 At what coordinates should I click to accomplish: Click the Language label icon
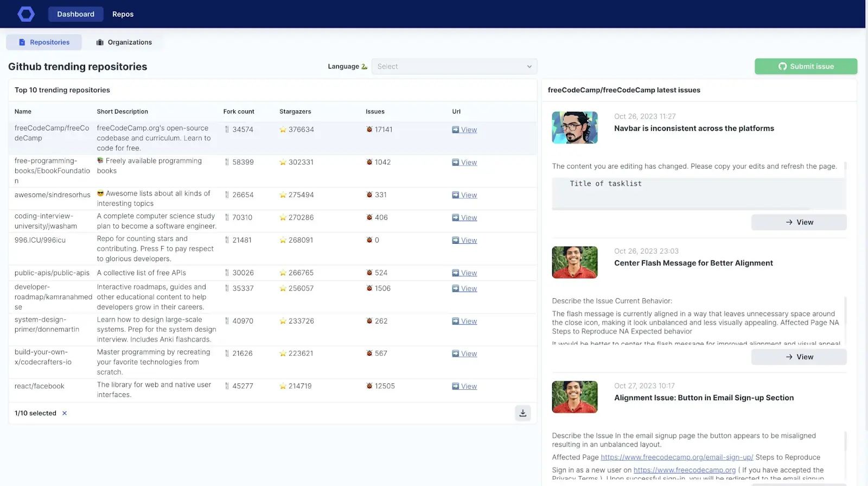[x=364, y=67]
